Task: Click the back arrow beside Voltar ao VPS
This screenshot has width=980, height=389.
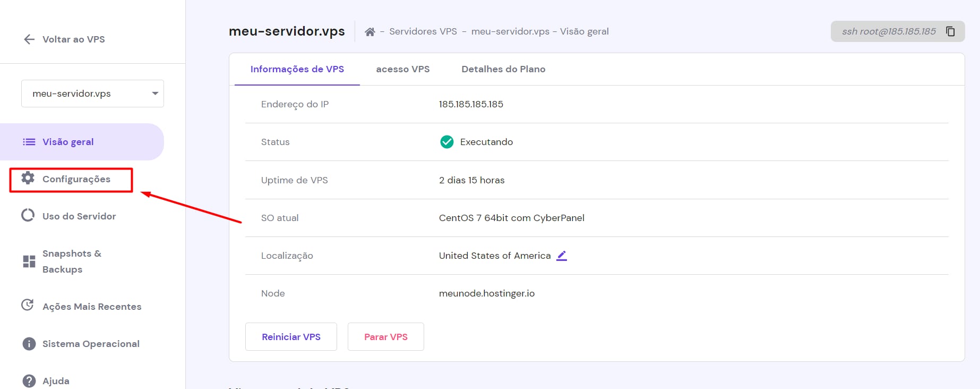Action: [x=29, y=39]
